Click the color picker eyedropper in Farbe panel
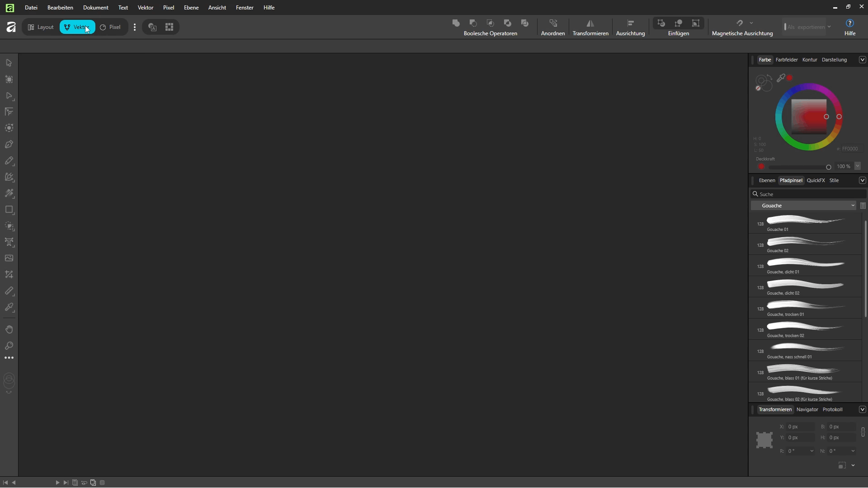The height and width of the screenshot is (488, 868). (x=781, y=78)
